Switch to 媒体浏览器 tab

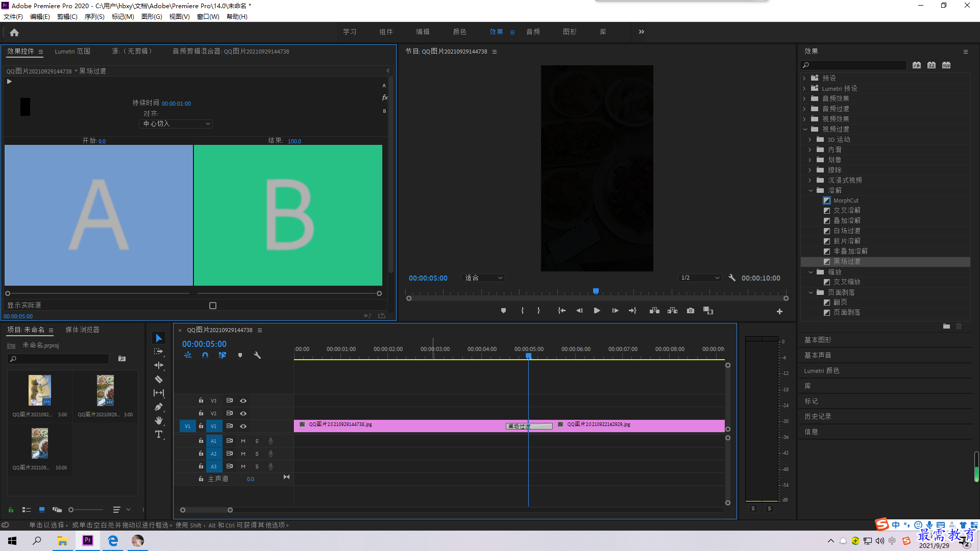click(x=82, y=330)
